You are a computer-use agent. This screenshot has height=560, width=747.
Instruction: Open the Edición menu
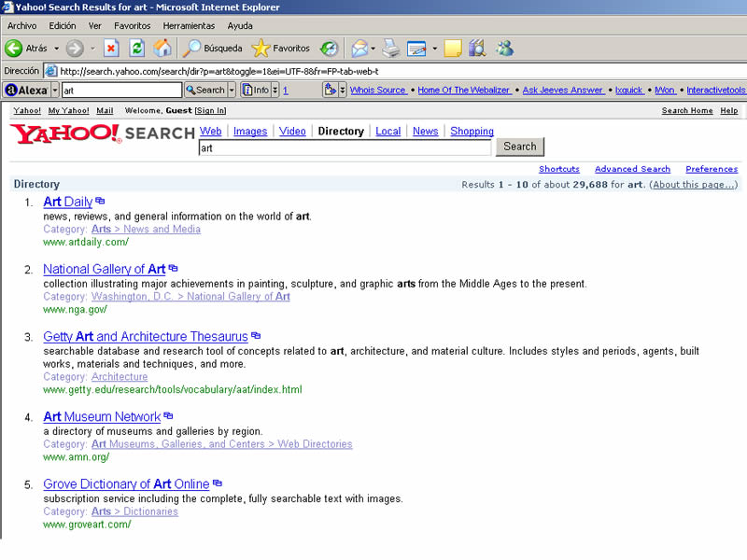tap(63, 26)
